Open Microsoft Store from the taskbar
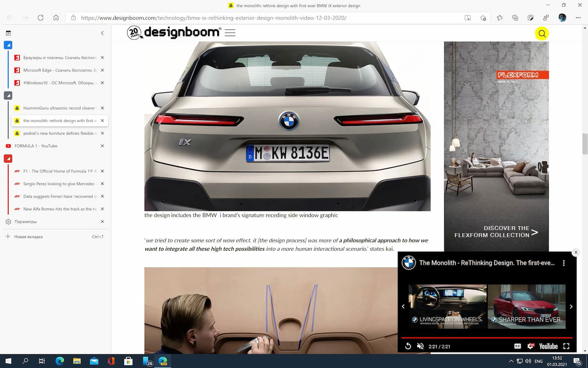 pyautogui.click(x=128, y=361)
